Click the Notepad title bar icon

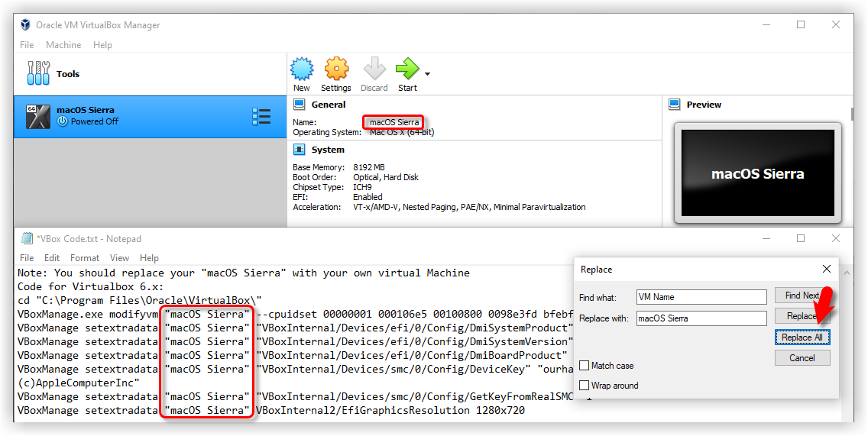27,238
